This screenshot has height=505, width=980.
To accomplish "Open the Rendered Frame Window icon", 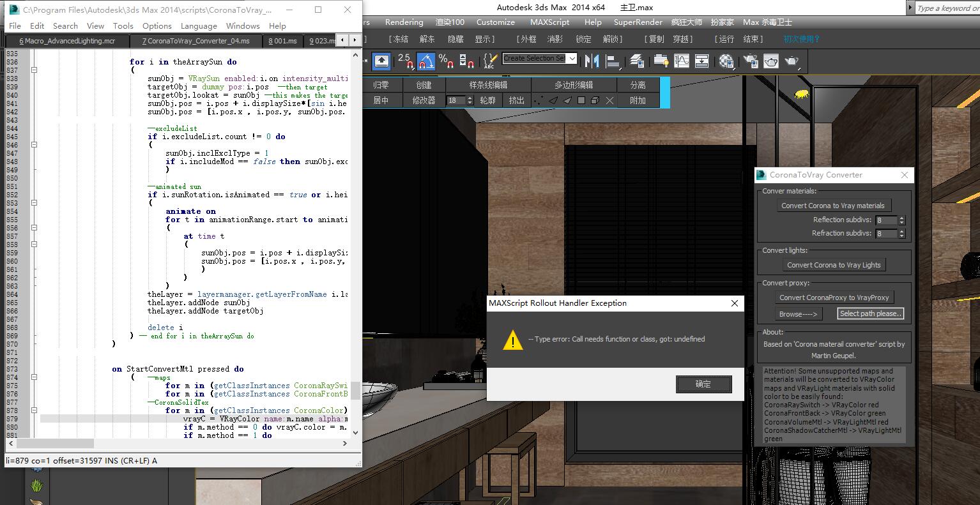I will coord(771,61).
